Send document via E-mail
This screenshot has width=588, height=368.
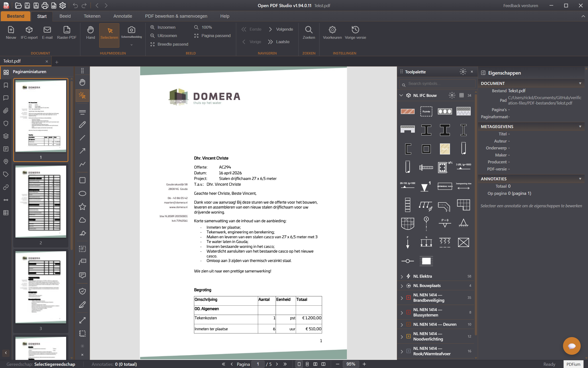(x=47, y=33)
